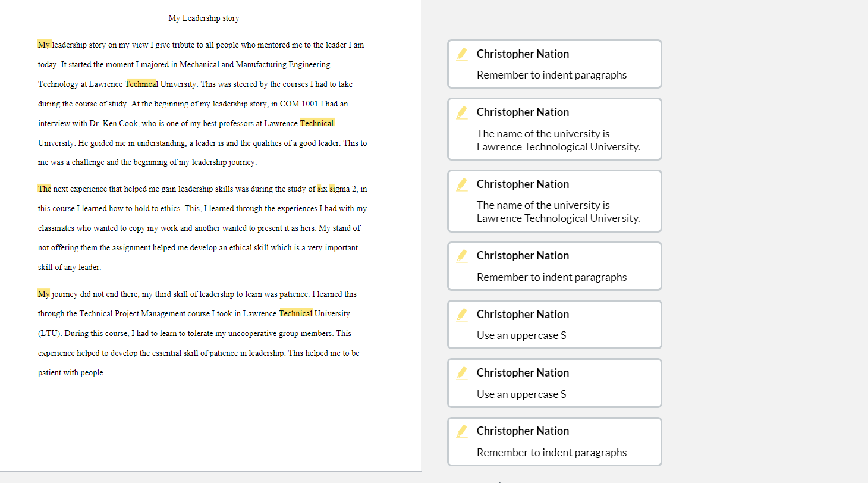Image resolution: width=868 pixels, height=483 pixels.
Task: Click 'how to hold to ethics' in second paragraph
Action: [x=144, y=208]
